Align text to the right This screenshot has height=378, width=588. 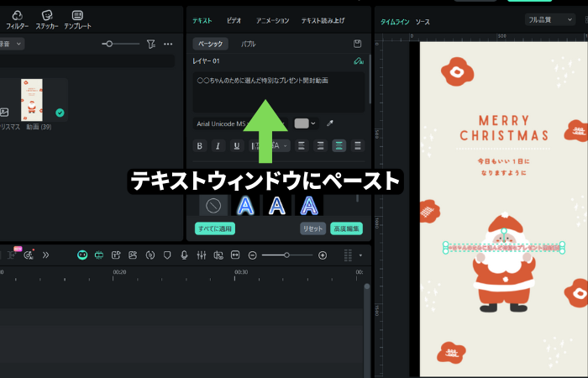tap(320, 146)
